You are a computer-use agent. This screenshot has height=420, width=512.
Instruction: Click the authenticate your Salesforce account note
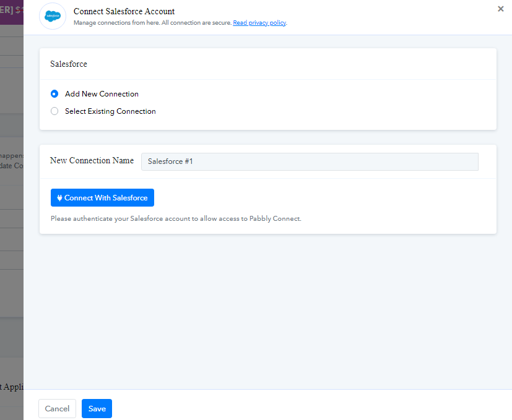pyautogui.click(x=176, y=218)
